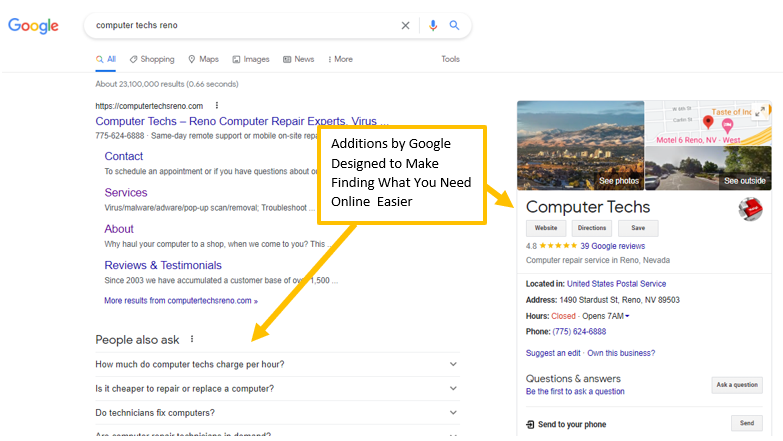This screenshot has height=441, width=783.
Task: Open the See photos thumbnail
Action: click(x=580, y=145)
